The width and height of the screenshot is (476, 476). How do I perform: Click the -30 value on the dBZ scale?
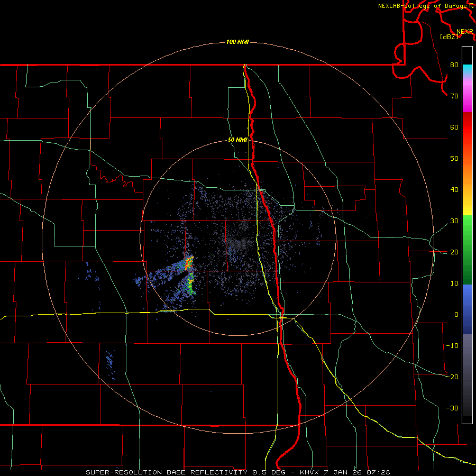tap(452, 408)
